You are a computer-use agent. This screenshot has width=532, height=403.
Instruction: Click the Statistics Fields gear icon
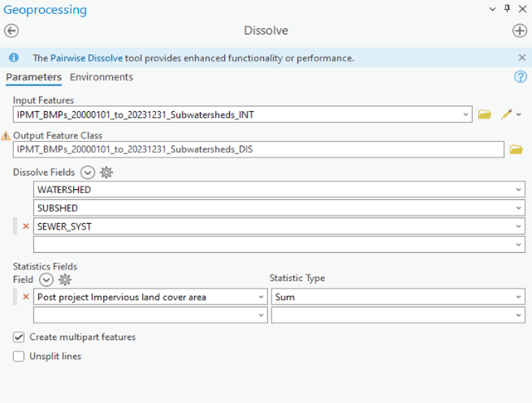(x=65, y=279)
